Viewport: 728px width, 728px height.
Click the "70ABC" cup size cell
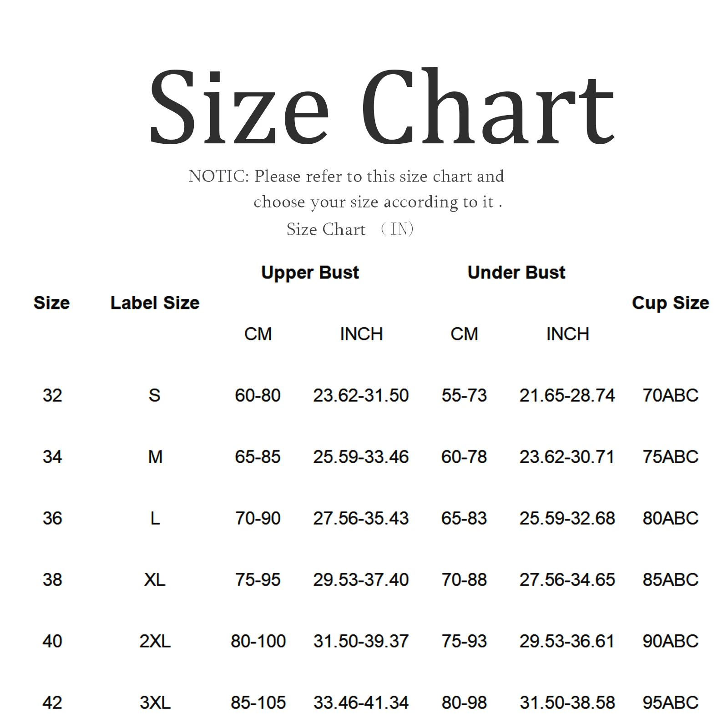tap(670, 395)
